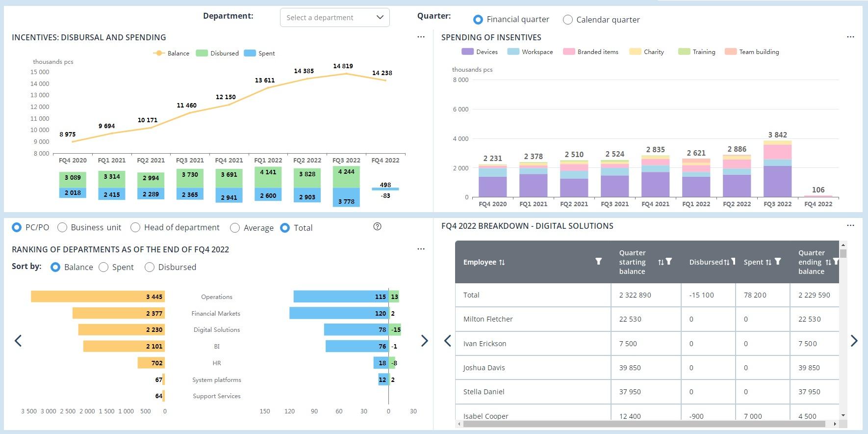Filter the Employee column
868x434 pixels.
pyautogui.click(x=598, y=261)
